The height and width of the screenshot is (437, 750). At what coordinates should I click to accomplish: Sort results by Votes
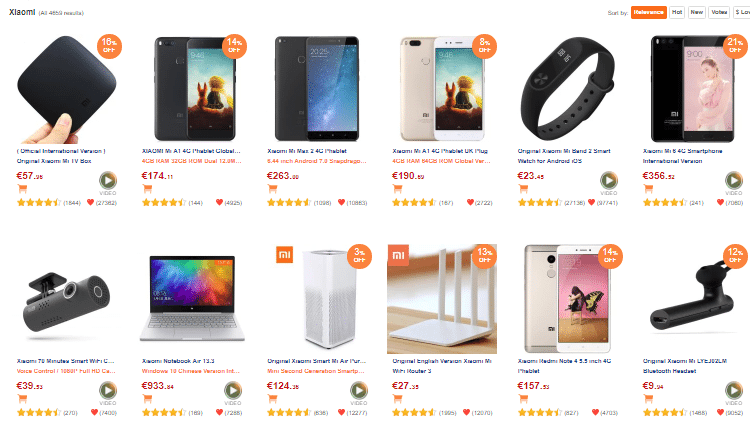pos(719,12)
